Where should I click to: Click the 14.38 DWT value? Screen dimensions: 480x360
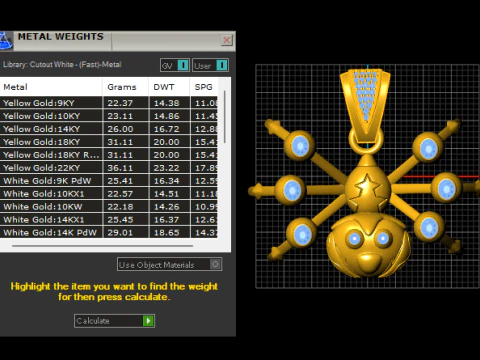(166, 103)
